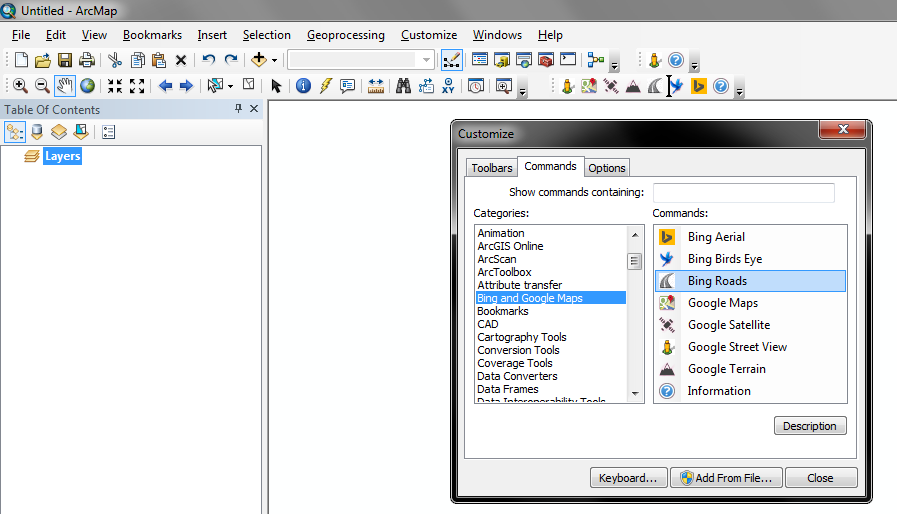Screen dimensions: 897x514
Task: Open the Go To XY tool
Action: 448,86
